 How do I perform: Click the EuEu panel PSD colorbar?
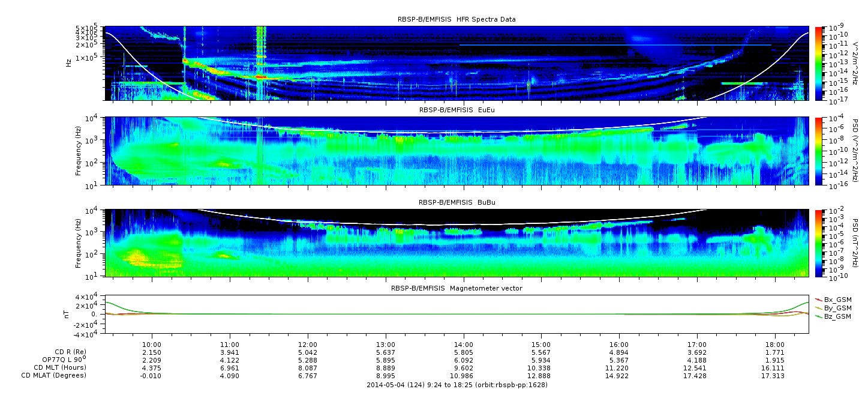tap(819, 151)
